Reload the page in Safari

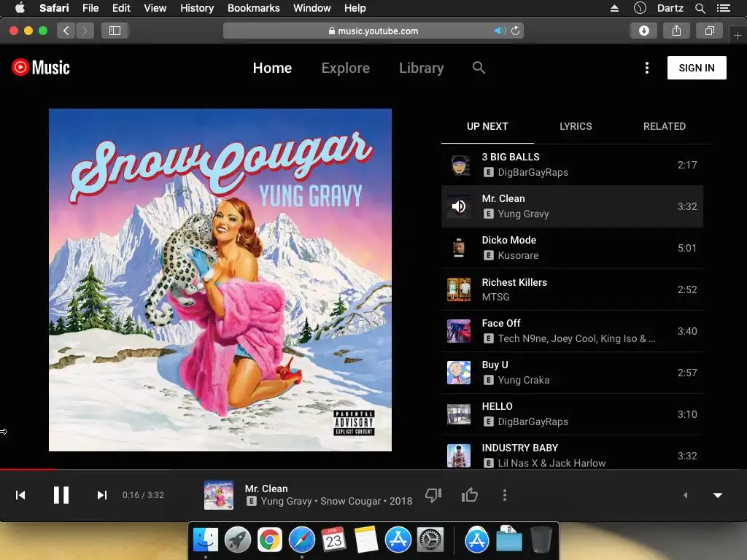coord(516,31)
